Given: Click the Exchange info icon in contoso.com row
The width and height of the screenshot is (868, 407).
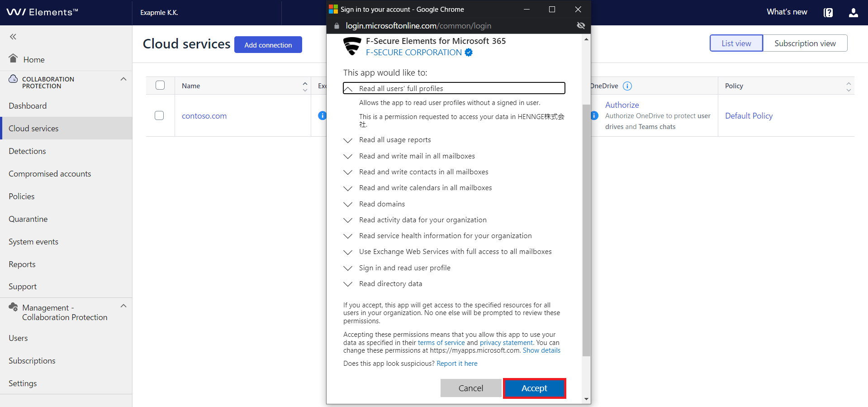Looking at the screenshot, I should click(x=322, y=115).
